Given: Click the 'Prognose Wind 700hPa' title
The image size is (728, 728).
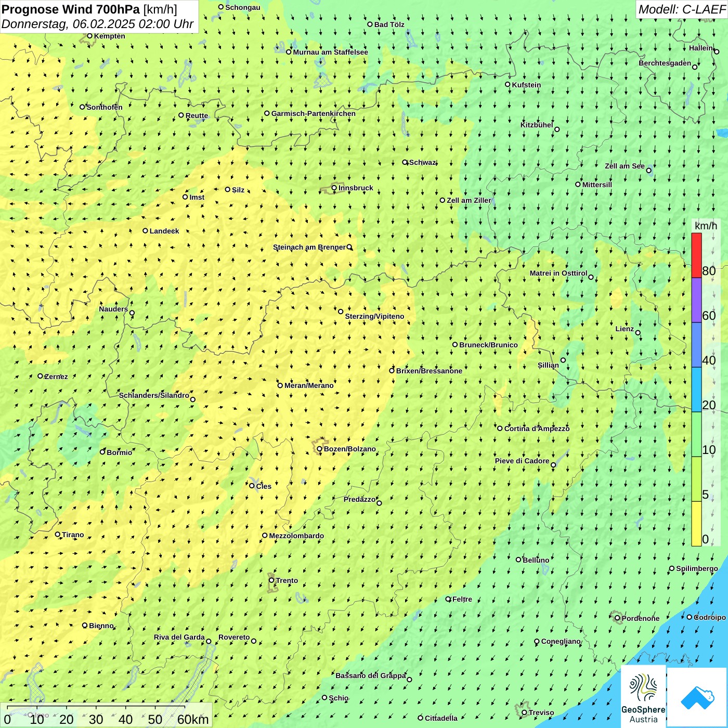Looking at the screenshot, I should pyautogui.click(x=71, y=9).
